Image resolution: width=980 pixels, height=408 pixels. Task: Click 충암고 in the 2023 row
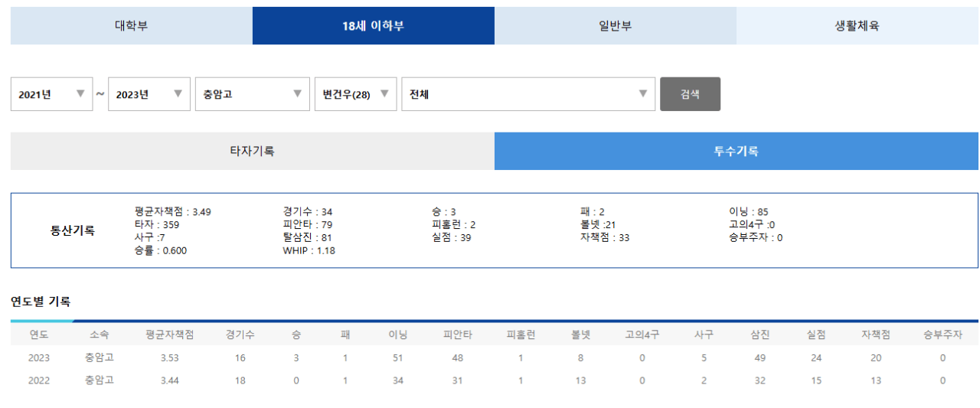[x=99, y=357]
